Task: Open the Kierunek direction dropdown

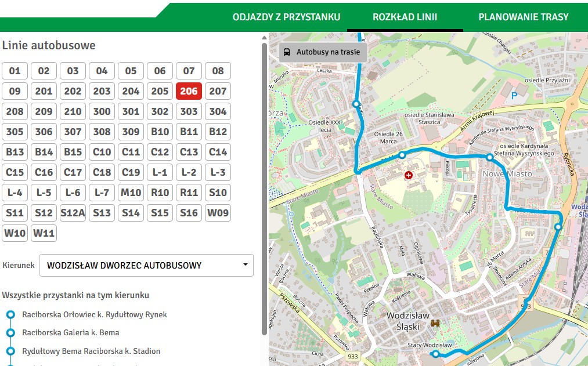Action: [x=146, y=265]
